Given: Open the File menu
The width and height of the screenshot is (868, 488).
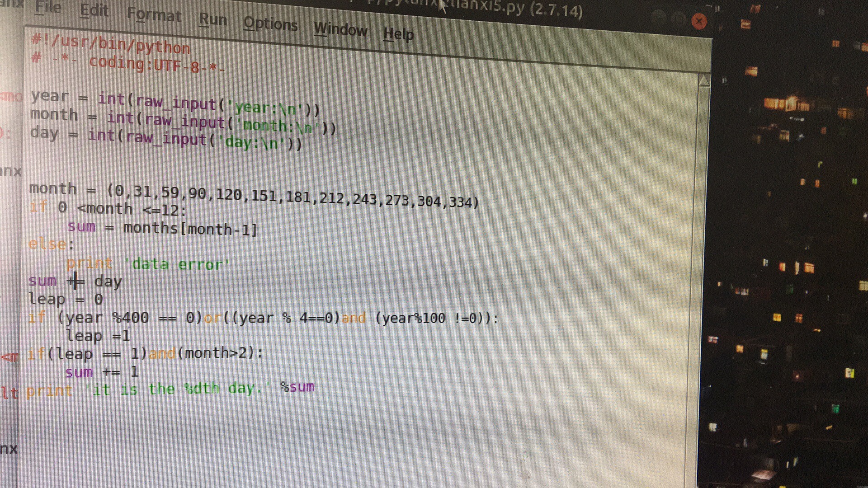Looking at the screenshot, I should pyautogui.click(x=47, y=7).
